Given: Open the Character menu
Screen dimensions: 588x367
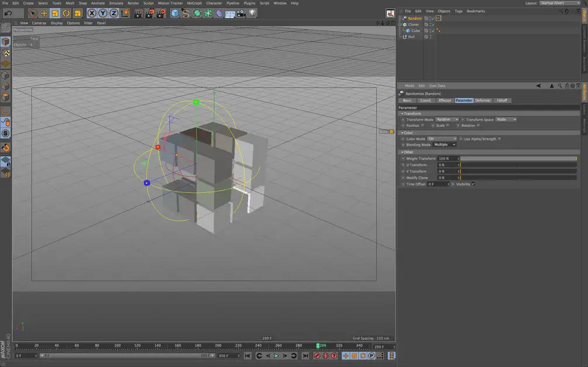Looking at the screenshot, I should [214, 3].
